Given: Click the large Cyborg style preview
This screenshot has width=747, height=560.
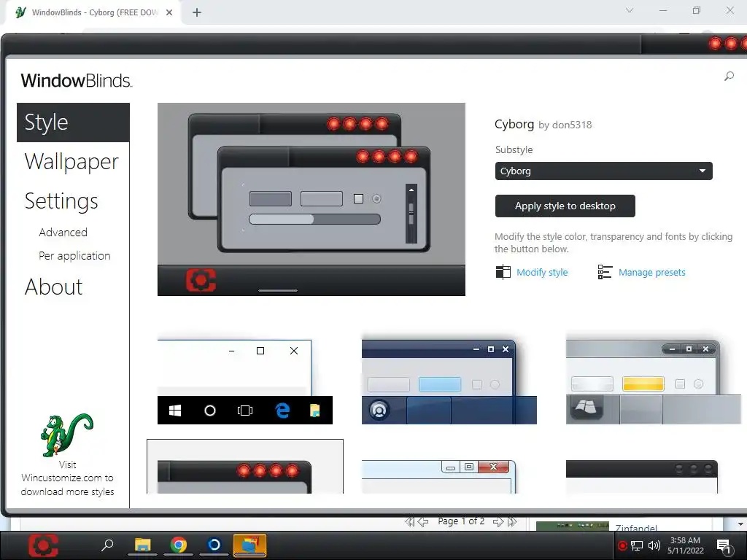Looking at the screenshot, I should (x=311, y=199).
